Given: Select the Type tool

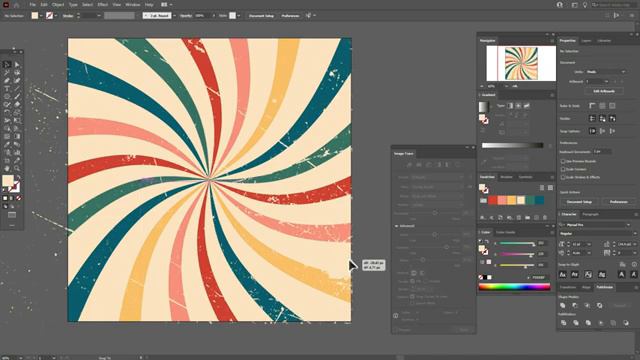Looking at the screenshot, I should point(7,89).
